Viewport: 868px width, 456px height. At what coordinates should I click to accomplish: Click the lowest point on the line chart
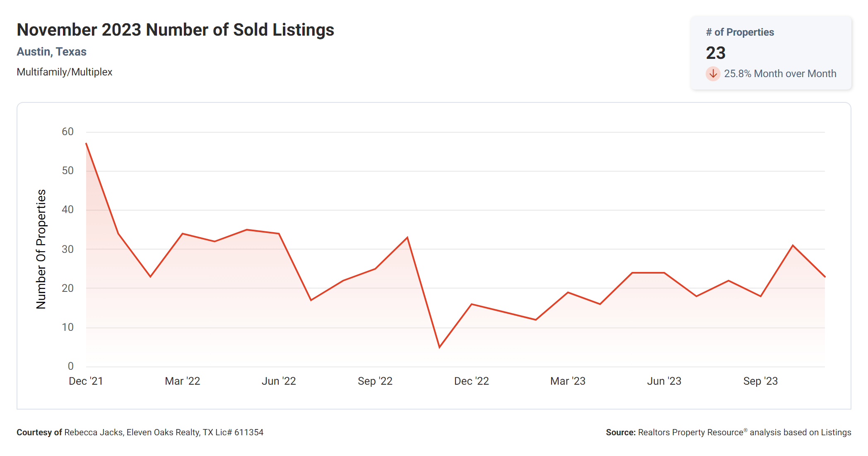pyautogui.click(x=439, y=347)
